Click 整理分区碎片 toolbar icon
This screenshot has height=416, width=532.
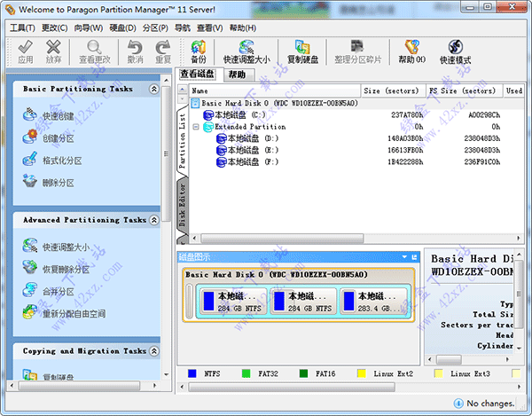357,47
